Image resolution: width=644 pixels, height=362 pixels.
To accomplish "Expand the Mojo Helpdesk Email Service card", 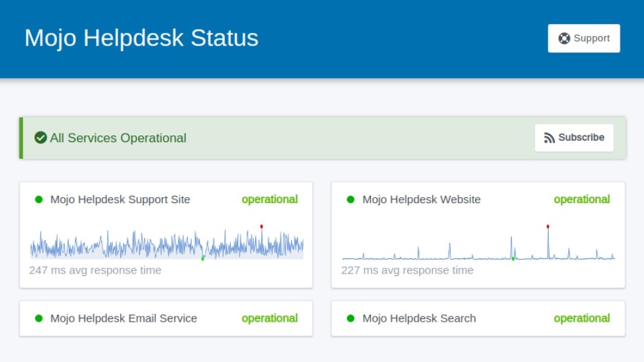I will 166,318.
